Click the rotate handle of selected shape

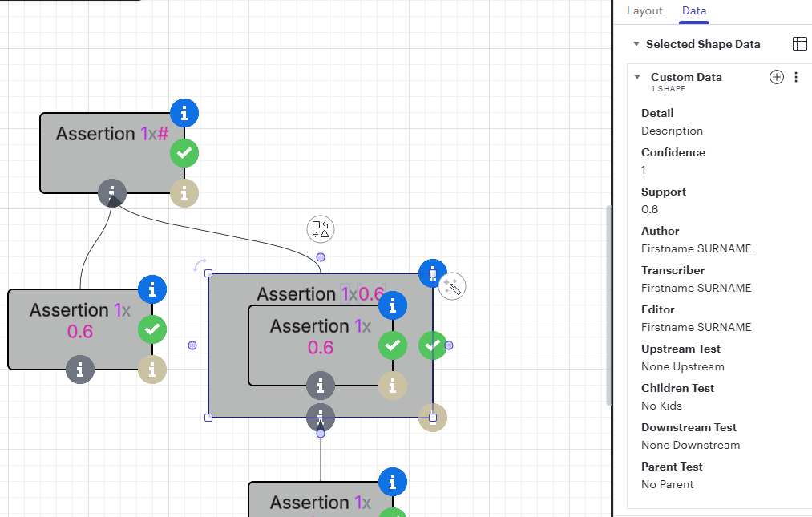click(x=200, y=265)
